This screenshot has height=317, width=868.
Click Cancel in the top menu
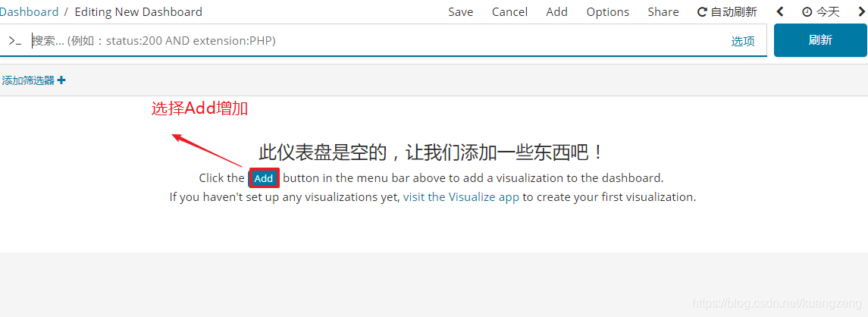pos(510,11)
